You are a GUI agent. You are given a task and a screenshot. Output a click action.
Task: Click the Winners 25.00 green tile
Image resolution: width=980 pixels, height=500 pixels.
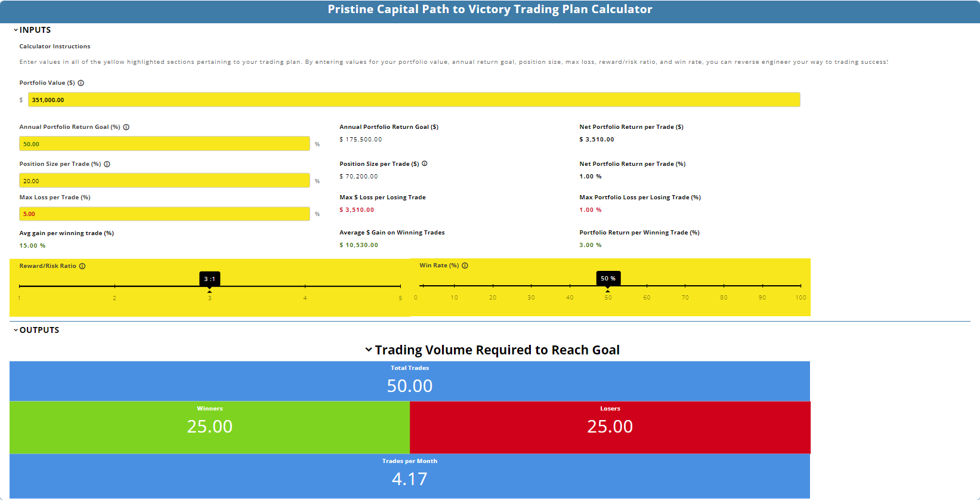pyautogui.click(x=209, y=427)
